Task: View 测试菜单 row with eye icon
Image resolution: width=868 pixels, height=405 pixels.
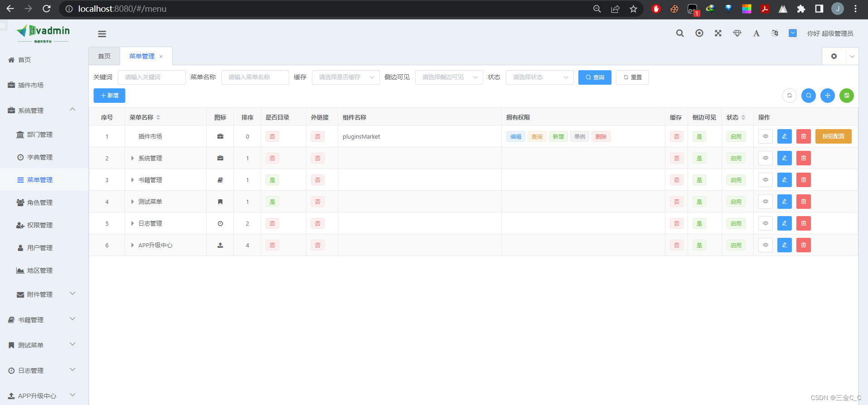Action: [766, 202]
